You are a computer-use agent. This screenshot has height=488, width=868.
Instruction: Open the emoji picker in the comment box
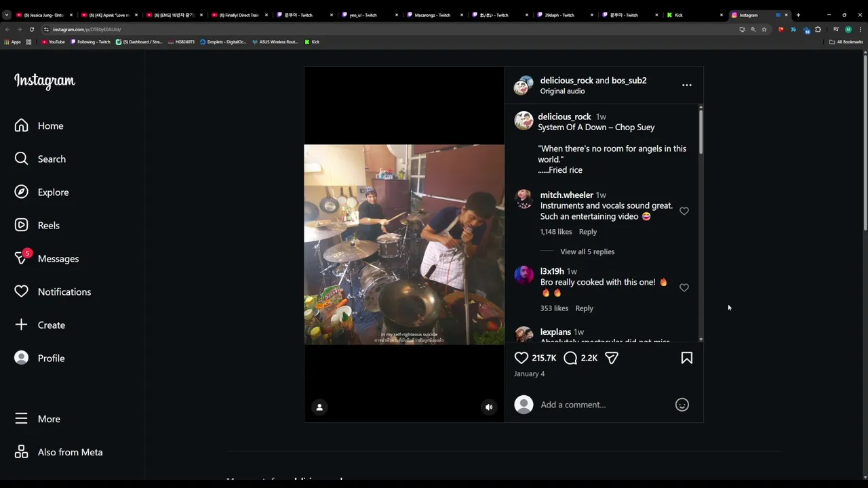682,405
